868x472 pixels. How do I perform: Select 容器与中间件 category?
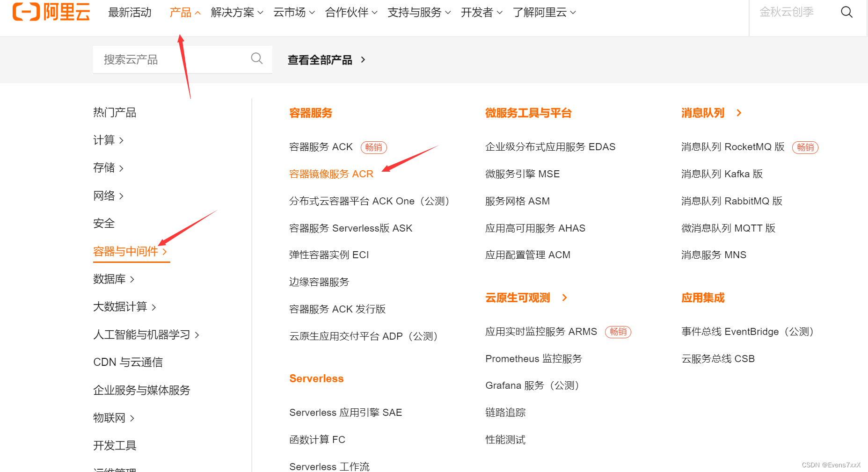coord(130,251)
